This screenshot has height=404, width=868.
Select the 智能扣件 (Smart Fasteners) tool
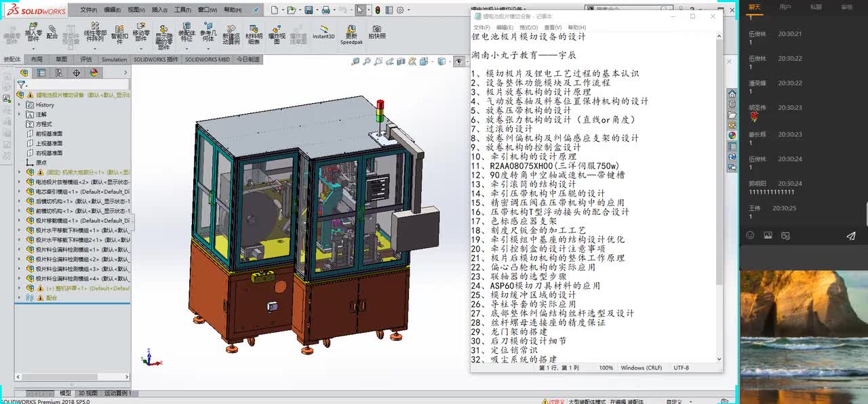point(119,34)
